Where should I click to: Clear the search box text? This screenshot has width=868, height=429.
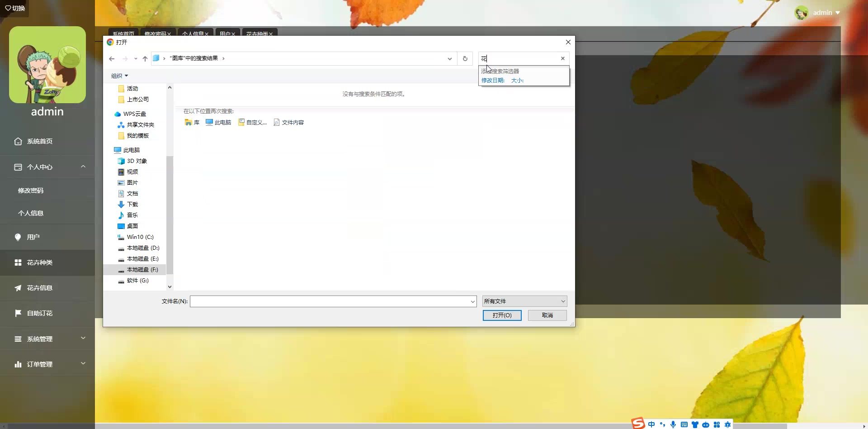pyautogui.click(x=563, y=58)
